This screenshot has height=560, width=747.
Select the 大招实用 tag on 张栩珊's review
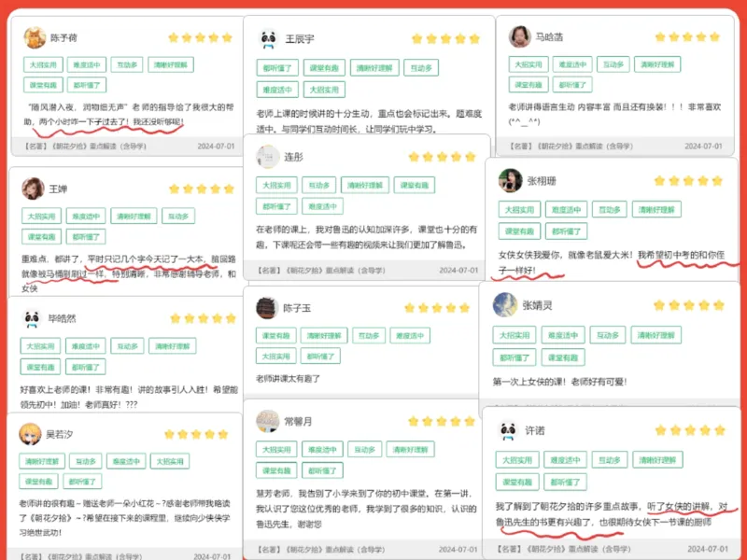pos(520,209)
